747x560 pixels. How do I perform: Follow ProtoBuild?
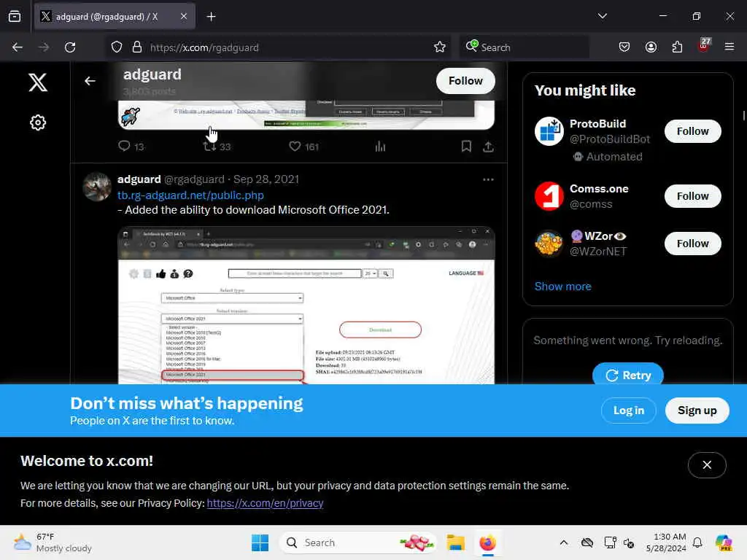tap(693, 131)
